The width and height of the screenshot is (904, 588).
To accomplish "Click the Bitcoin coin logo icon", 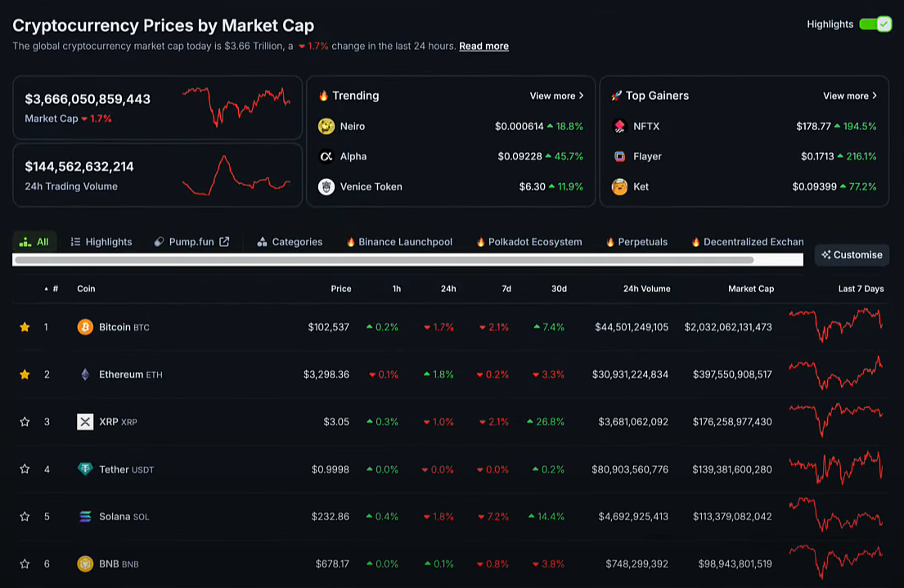I will coord(85,327).
